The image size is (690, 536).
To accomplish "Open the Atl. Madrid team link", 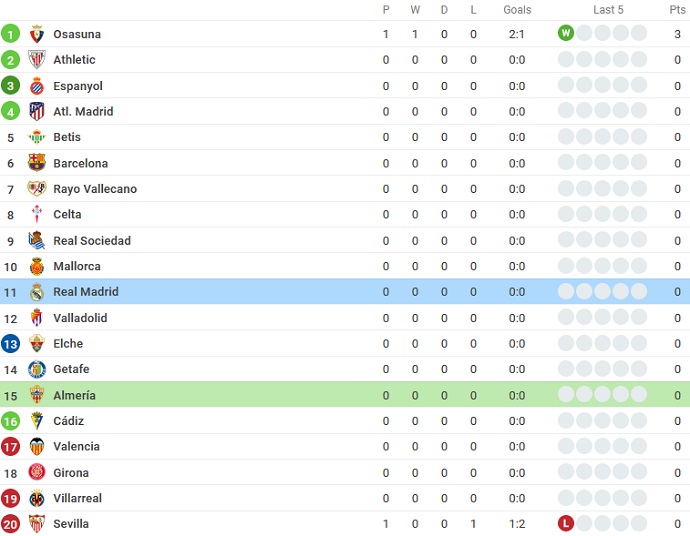I will tap(83, 112).
